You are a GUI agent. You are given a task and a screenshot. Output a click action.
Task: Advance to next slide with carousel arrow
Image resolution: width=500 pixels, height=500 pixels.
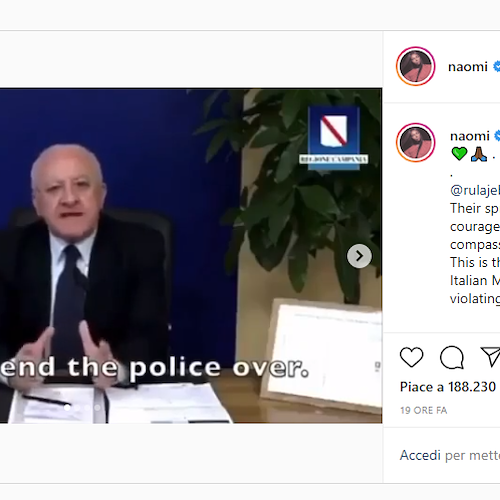click(359, 256)
